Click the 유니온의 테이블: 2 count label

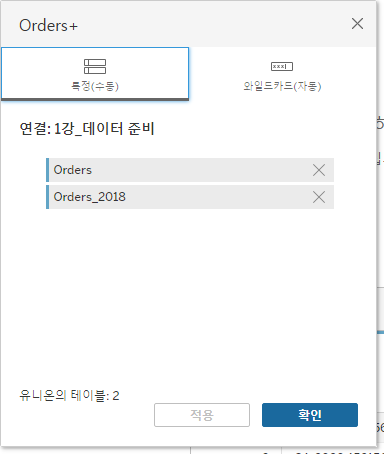(69, 396)
